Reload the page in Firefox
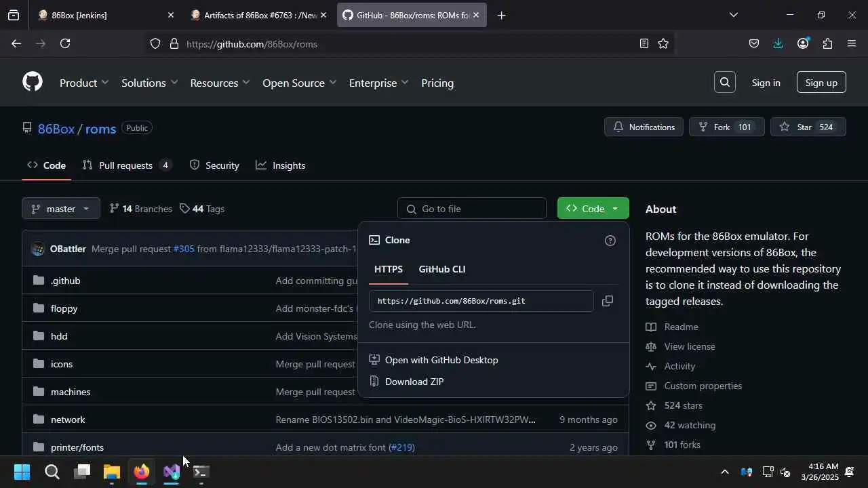This screenshot has width=868, height=488. coord(65,43)
